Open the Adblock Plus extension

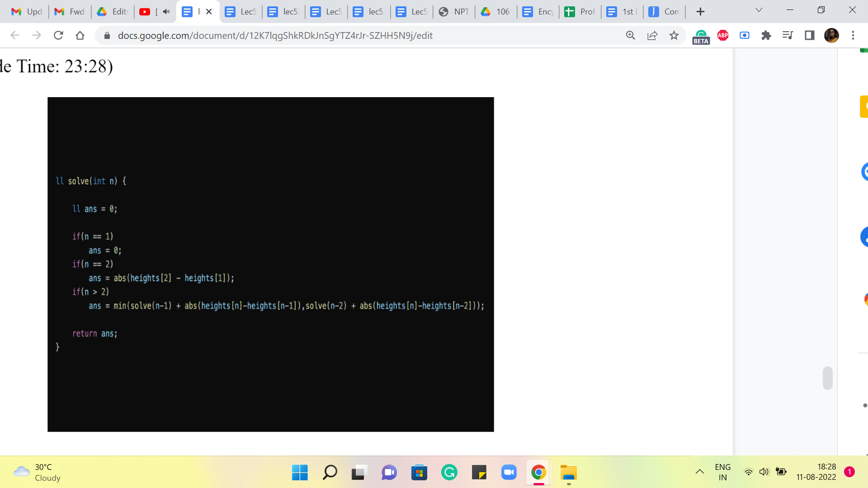coord(723,35)
